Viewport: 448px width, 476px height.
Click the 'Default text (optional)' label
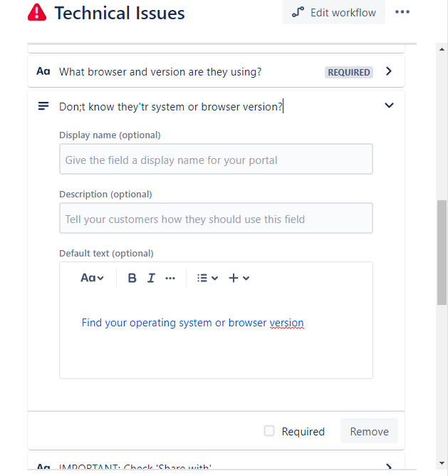106,254
